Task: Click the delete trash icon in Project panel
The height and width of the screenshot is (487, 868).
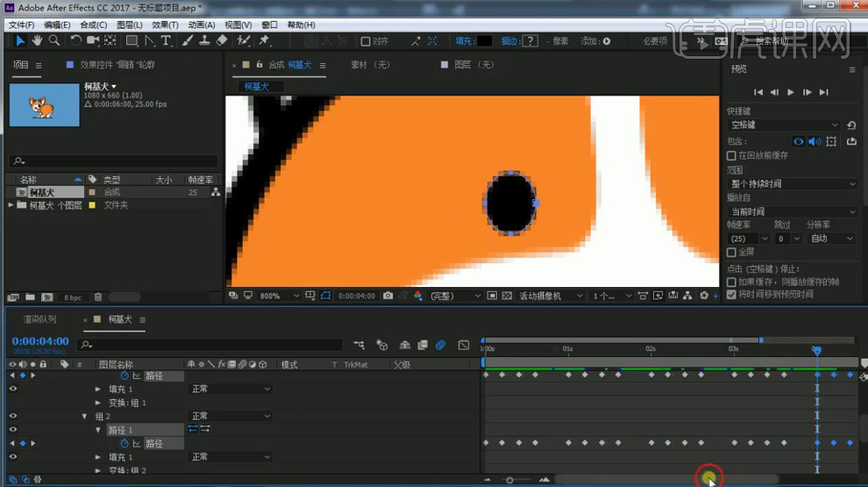Action: click(98, 297)
